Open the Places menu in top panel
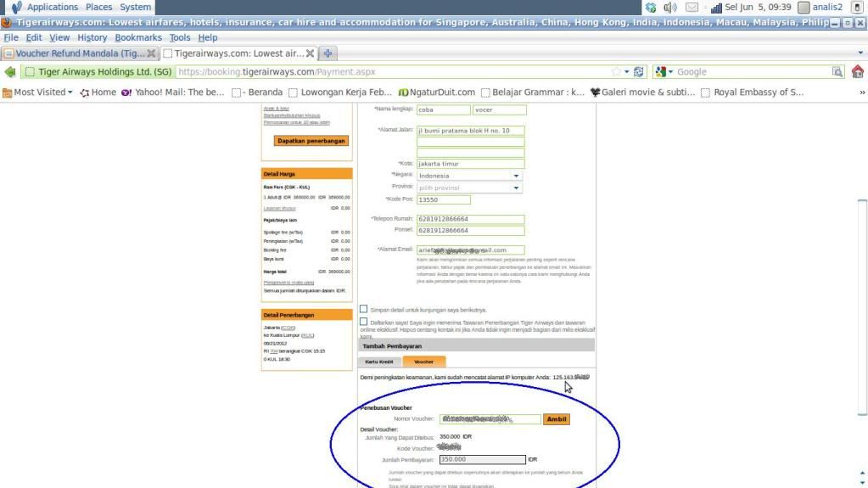Screen dimensions: 868x488 tap(98, 7)
